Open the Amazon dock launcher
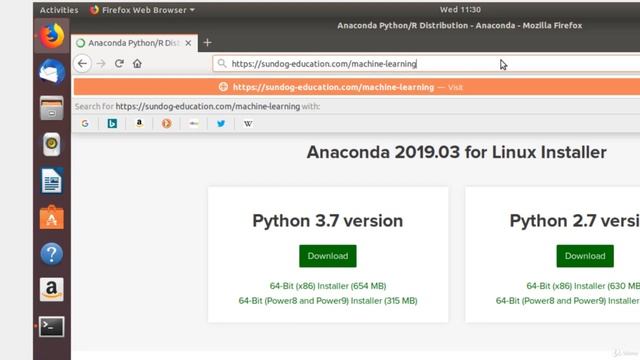Viewport: 640px width, 360px height. [52, 289]
